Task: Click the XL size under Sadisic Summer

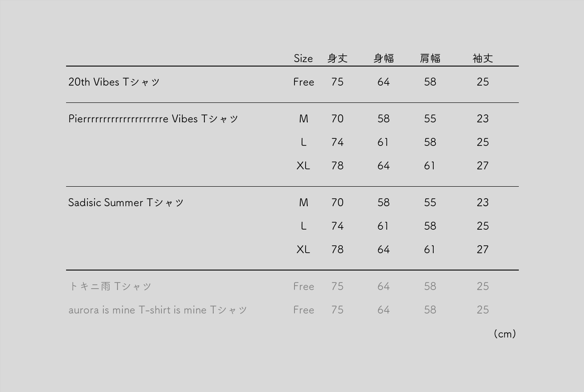Action: (303, 250)
